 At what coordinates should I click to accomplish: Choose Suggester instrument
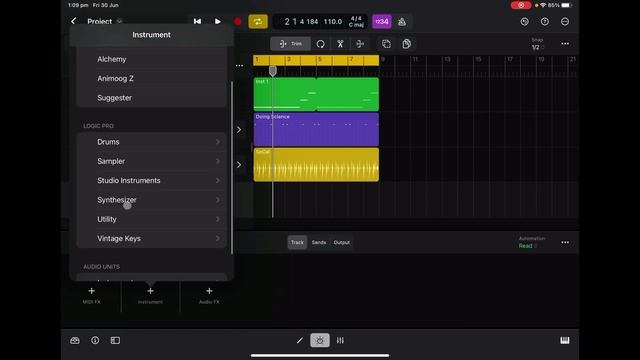[x=151, y=98]
